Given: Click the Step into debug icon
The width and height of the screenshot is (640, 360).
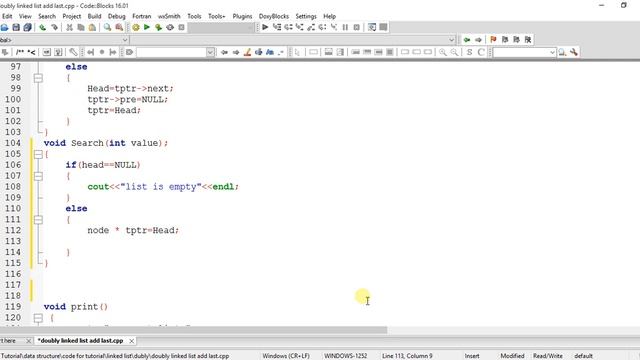Looking at the screenshot, I should tap(300, 27).
